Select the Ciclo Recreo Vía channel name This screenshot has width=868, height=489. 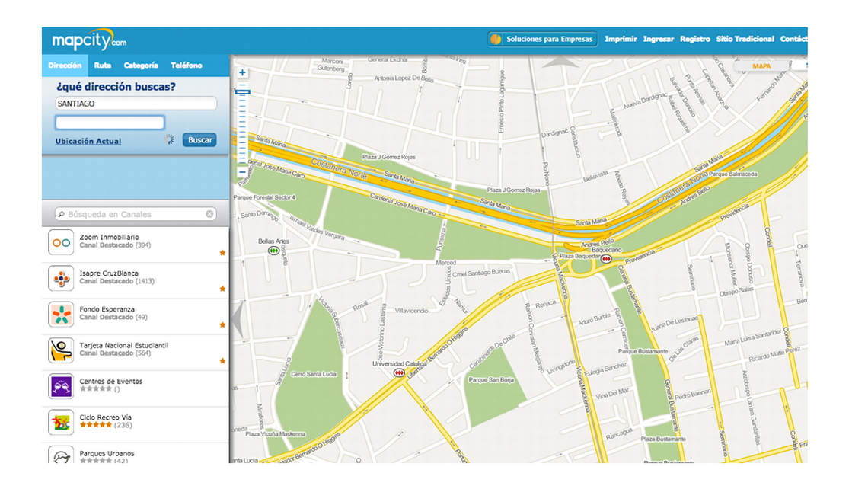[105, 417]
